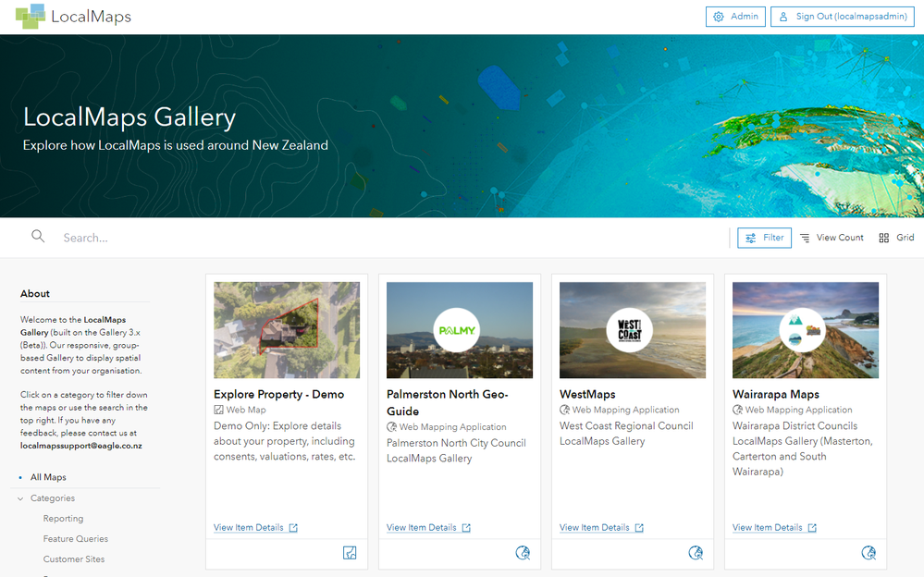
Task: Open the Filter panel sliders icon
Action: [749, 238]
